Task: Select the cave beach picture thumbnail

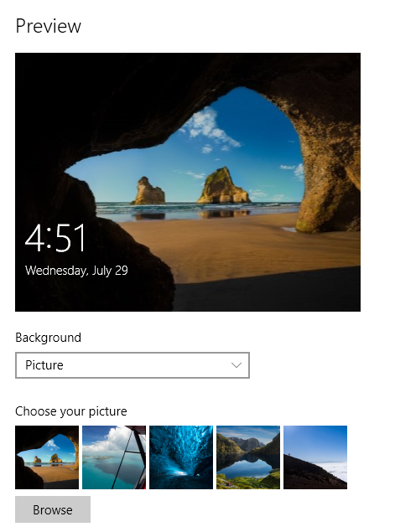Action: [47, 457]
